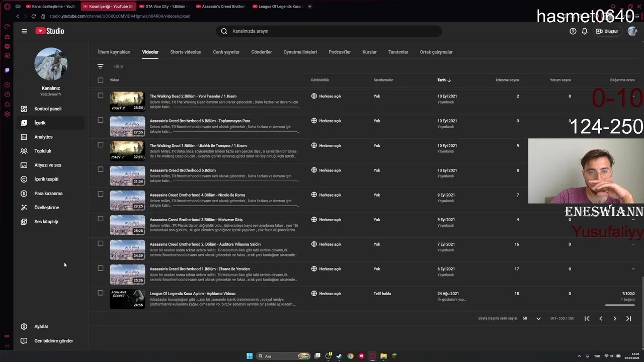The width and height of the screenshot is (644, 362).
Task: Select Assassin's Creed Brotherhood 5.Bölüm checkbox
Action: point(101,169)
